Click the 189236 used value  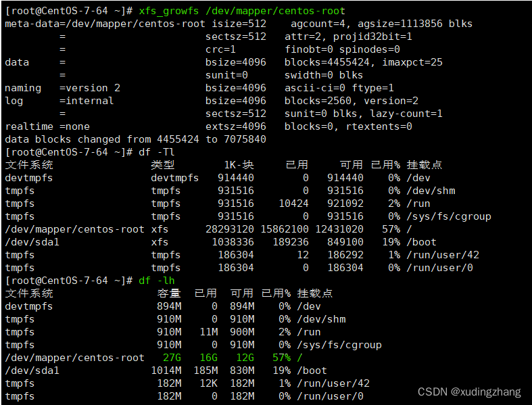[x=291, y=242]
